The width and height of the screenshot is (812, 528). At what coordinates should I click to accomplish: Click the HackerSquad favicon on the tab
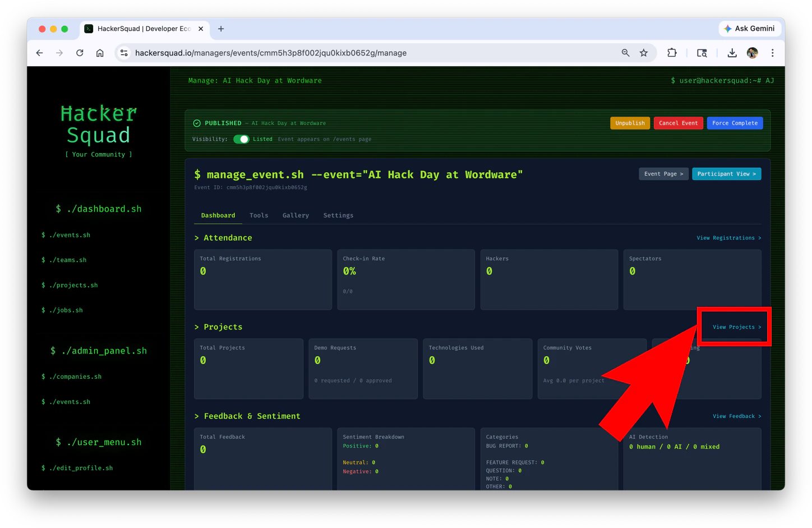click(89, 28)
